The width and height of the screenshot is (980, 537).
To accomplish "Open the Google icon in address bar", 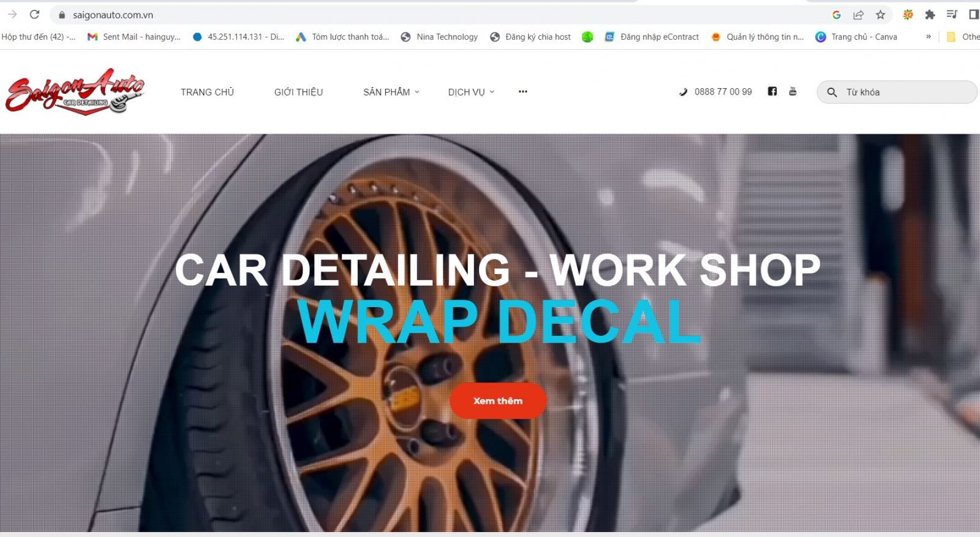I will click(x=836, y=15).
